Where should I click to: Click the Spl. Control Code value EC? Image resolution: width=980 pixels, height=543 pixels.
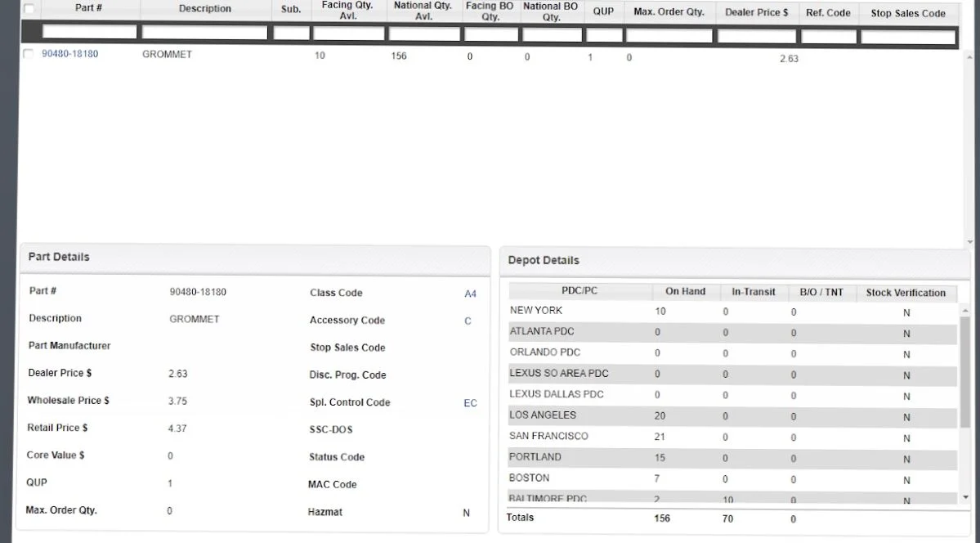(x=470, y=403)
